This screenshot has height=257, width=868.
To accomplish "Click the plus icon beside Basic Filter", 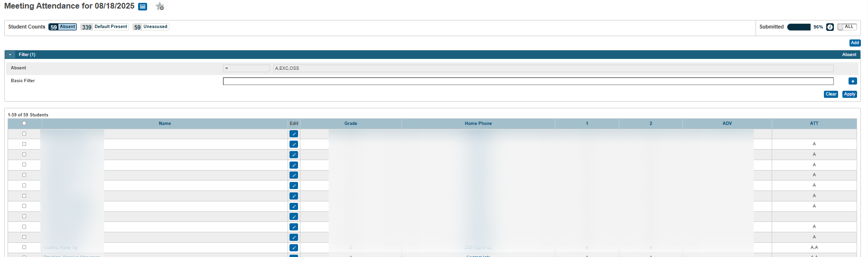I will coord(853,81).
